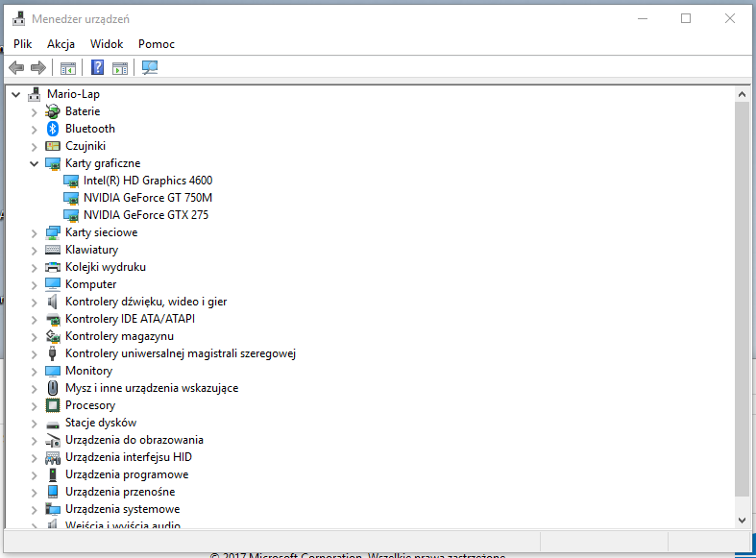Click the Karty sieciowe category icon
756x558 pixels.
click(x=53, y=232)
